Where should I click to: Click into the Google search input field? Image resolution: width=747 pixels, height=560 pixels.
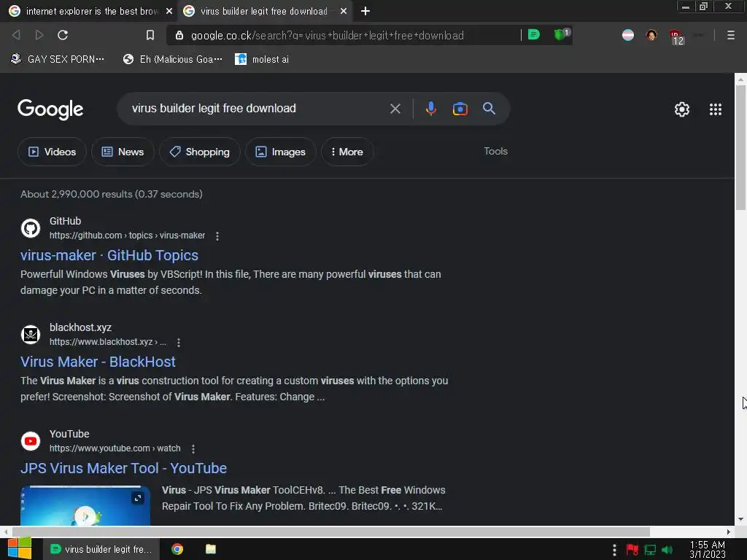(x=258, y=109)
